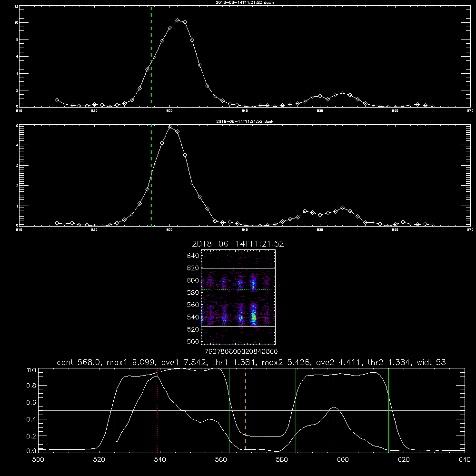This screenshot has height=476, width=476.
Task: Click the dotted threshold line in bottom plot
Action: [252, 441]
